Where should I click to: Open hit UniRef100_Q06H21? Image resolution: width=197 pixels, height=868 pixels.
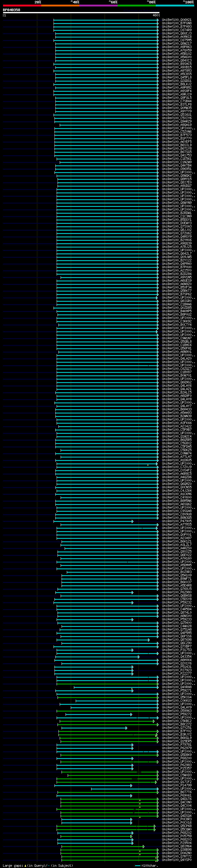[x=176, y=20]
